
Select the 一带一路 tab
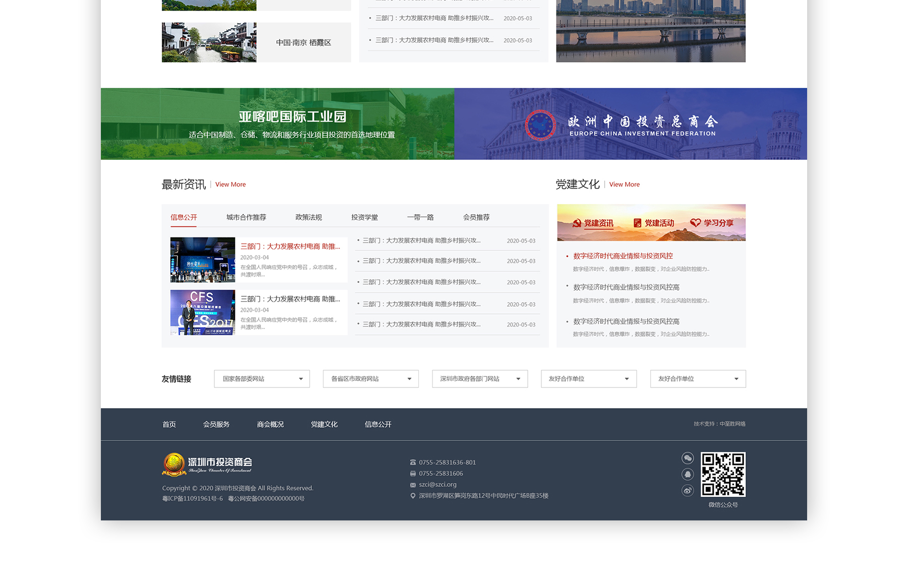420,217
